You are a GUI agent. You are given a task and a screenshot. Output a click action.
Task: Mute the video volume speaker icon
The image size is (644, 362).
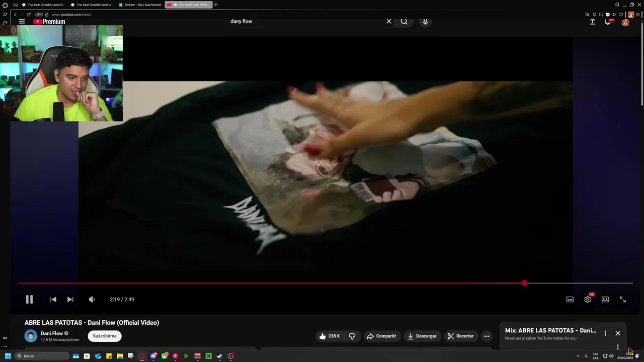click(x=92, y=300)
